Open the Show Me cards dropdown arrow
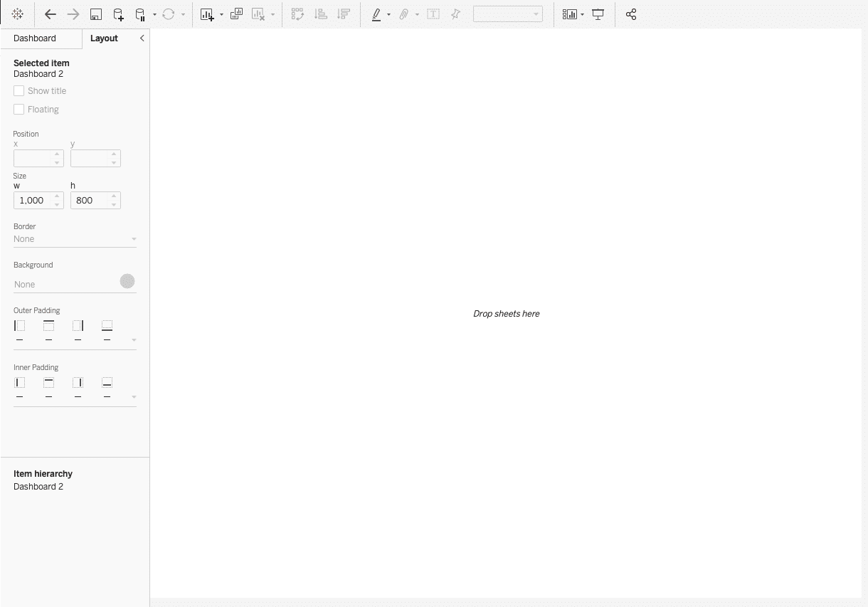Viewport: 868px width, 607px height. pos(582,14)
